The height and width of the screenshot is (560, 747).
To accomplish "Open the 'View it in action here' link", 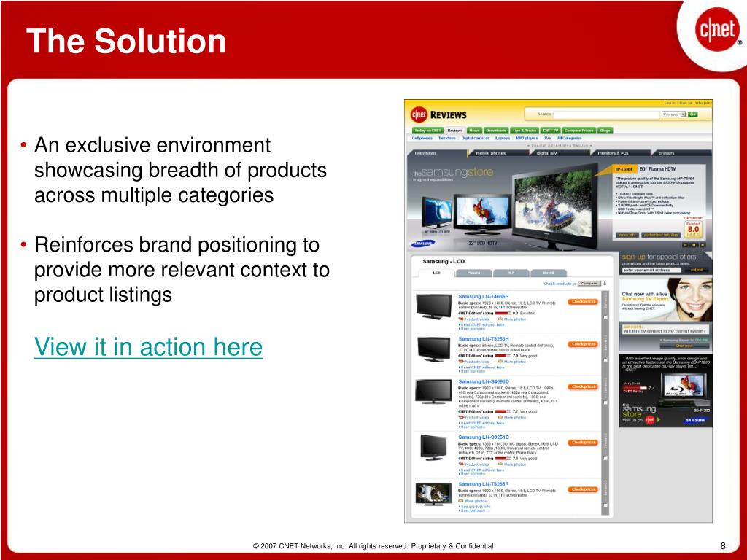I will coord(148,346).
